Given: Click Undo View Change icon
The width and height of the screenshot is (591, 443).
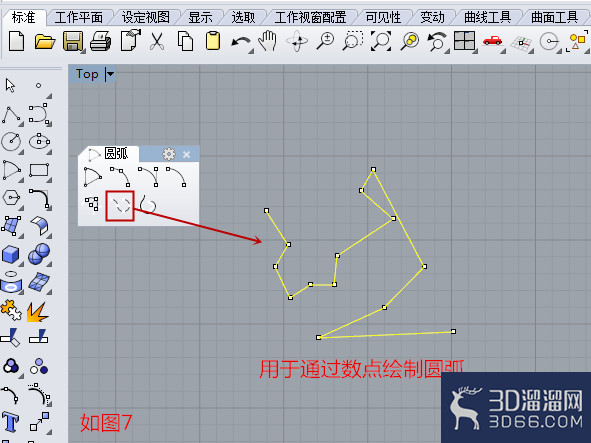Looking at the screenshot, I should [437, 41].
